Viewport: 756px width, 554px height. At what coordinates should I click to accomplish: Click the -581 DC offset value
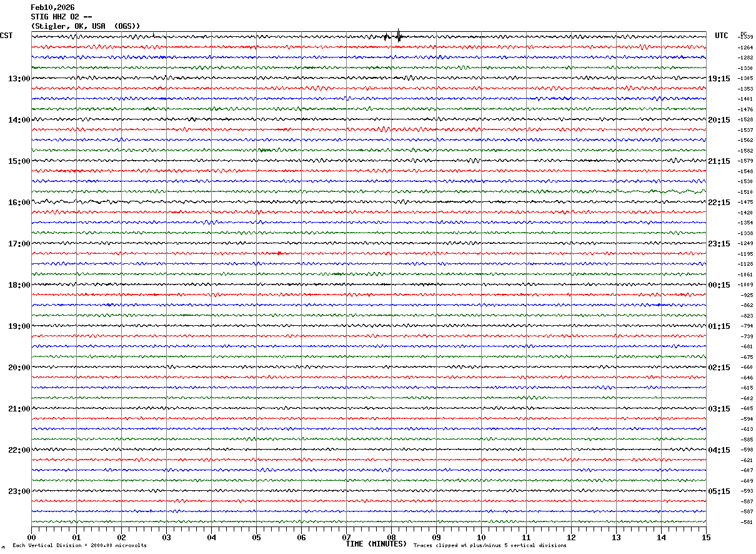tap(745, 522)
